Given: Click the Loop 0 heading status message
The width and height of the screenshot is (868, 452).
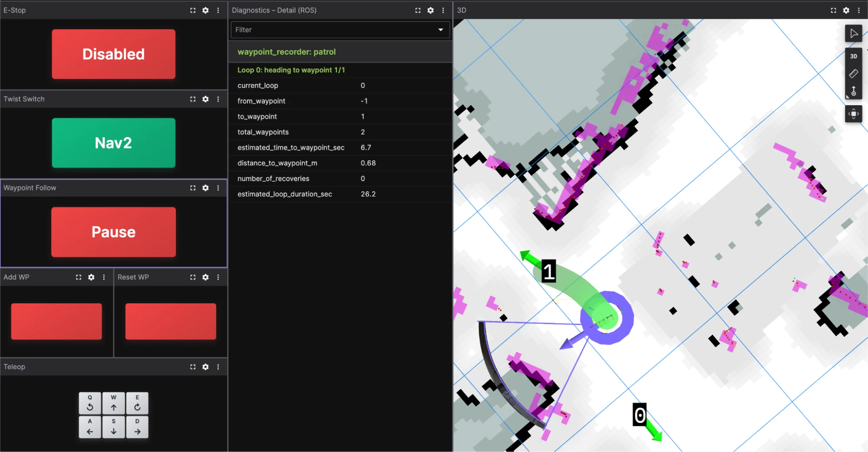Looking at the screenshot, I should 291,70.
